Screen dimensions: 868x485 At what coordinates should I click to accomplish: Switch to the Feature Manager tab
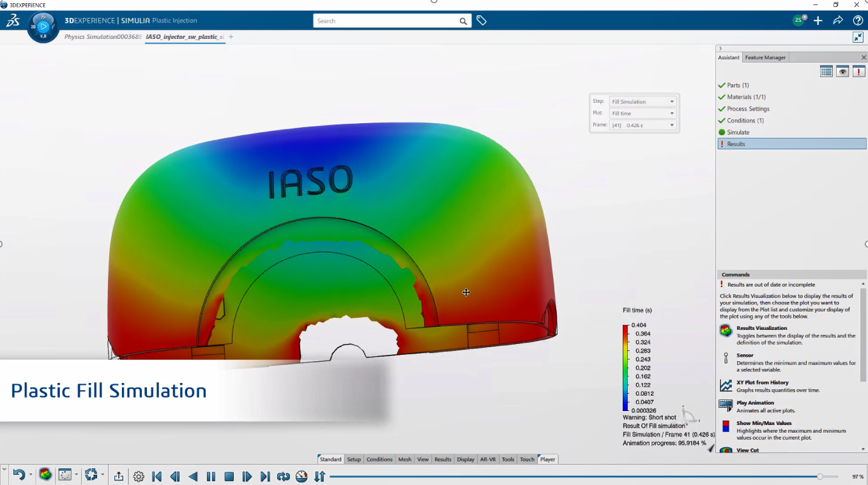[765, 57]
